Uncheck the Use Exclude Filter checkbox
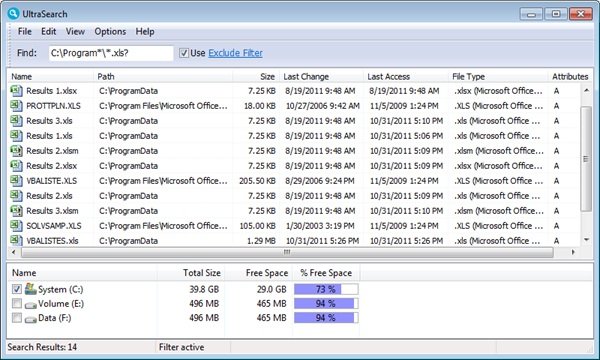 (184, 53)
